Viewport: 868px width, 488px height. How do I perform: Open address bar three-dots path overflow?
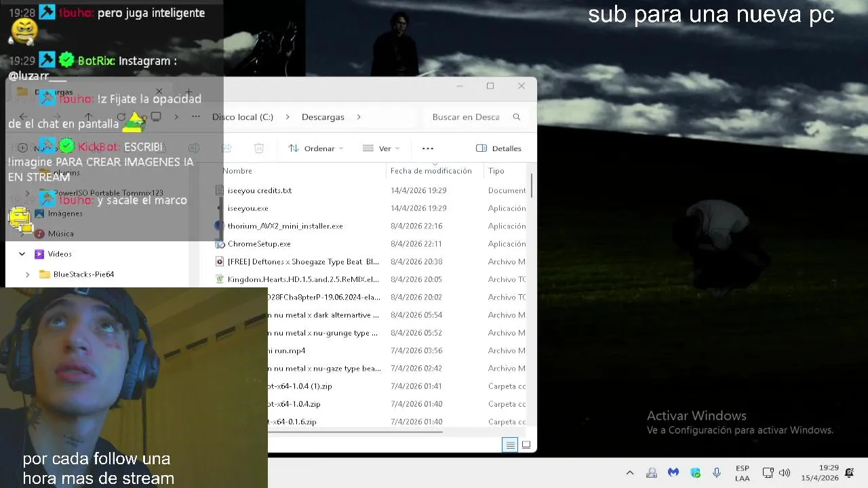[196, 117]
